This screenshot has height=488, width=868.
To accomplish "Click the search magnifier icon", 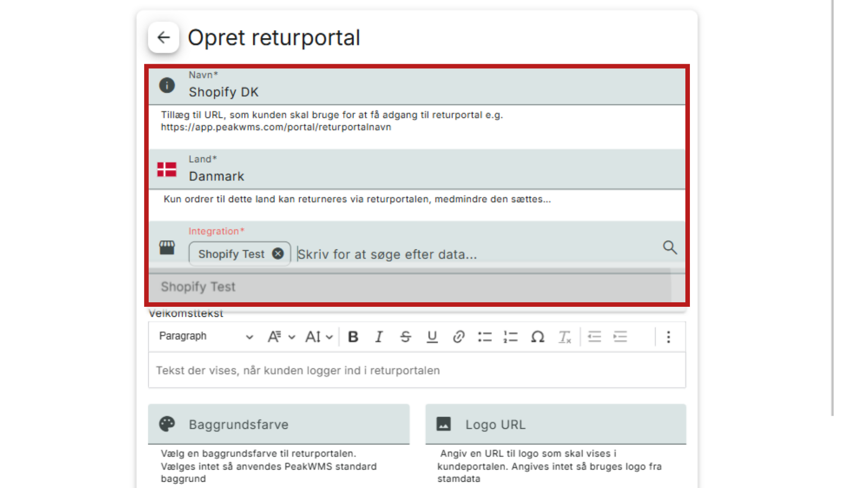I will coord(670,247).
